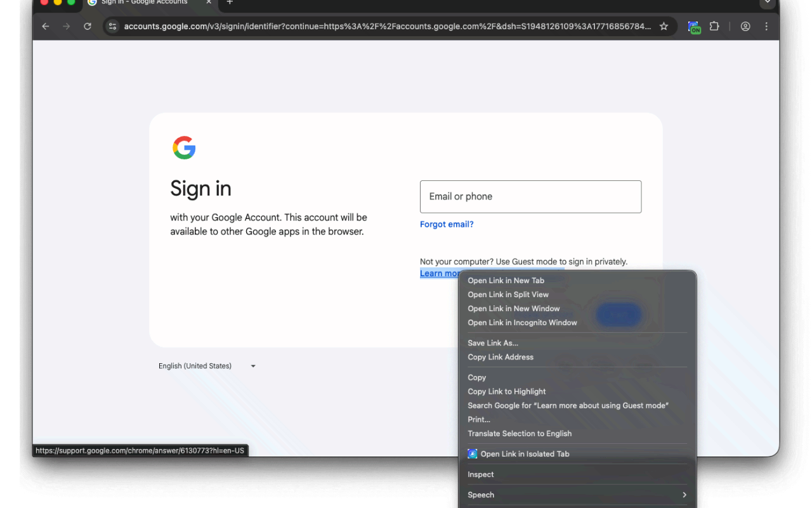This screenshot has width=812, height=508.
Task: Select Open Link in Incognito Window
Action: 577,323
